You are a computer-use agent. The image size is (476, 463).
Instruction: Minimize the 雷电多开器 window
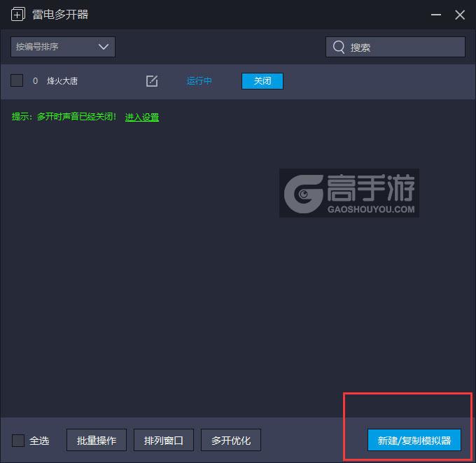pyautogui.click(x=436, y=15)
